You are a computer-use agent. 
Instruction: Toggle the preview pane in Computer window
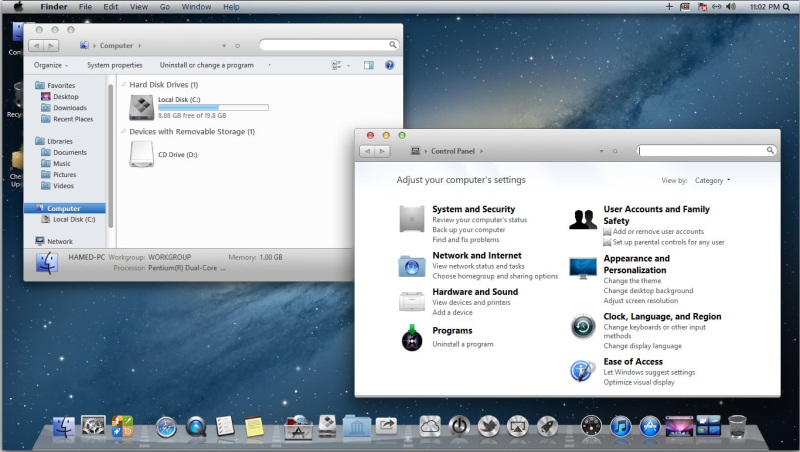click(x=368, y=65)
